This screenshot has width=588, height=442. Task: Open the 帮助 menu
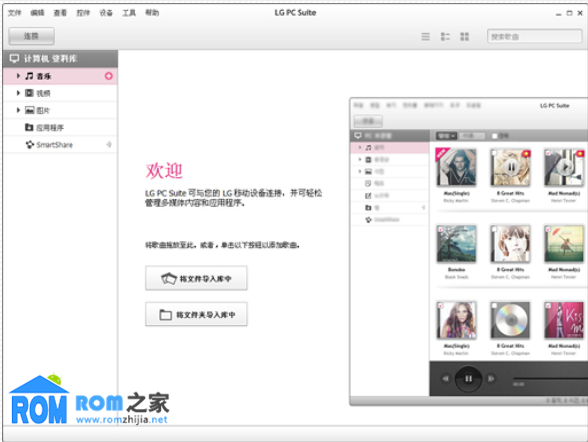pyautogui.click(x=152, y=13)
